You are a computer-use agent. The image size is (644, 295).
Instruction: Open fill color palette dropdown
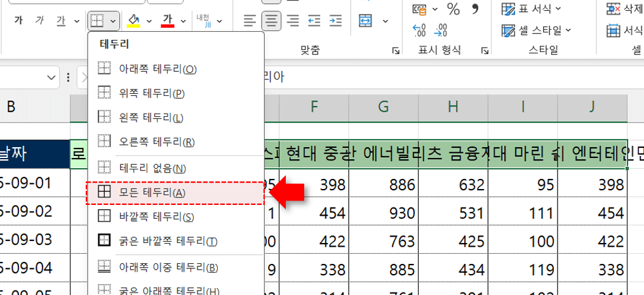tap(149, 21)
